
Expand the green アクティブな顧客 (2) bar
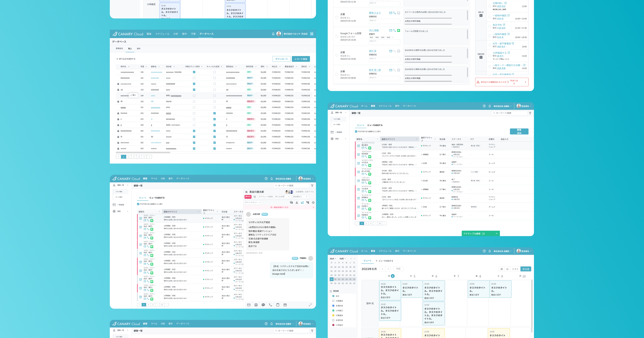[481, 234]
